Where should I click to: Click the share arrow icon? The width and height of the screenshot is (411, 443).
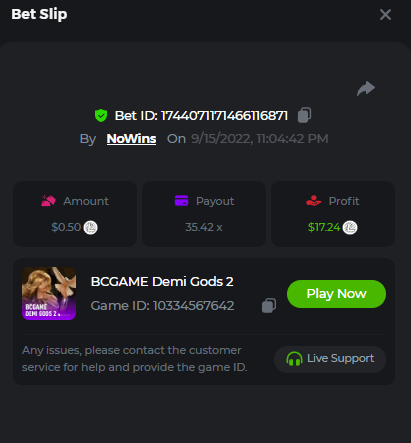366,89
